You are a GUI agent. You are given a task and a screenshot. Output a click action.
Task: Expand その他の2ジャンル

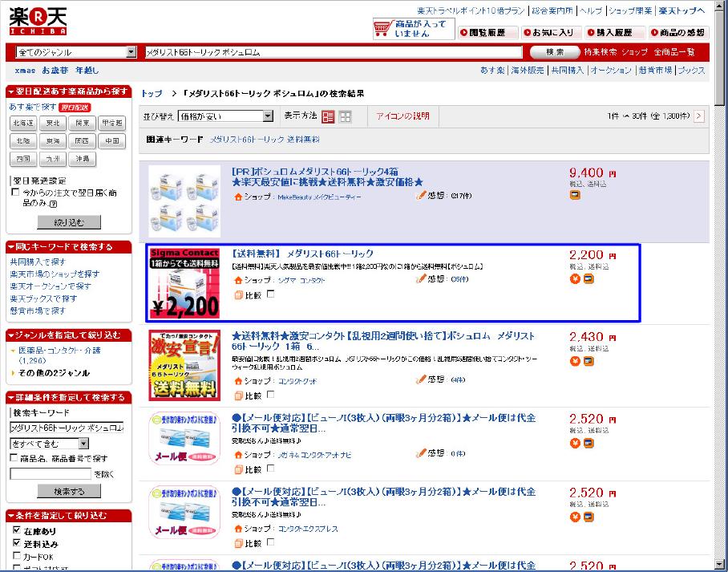[54, 373]
